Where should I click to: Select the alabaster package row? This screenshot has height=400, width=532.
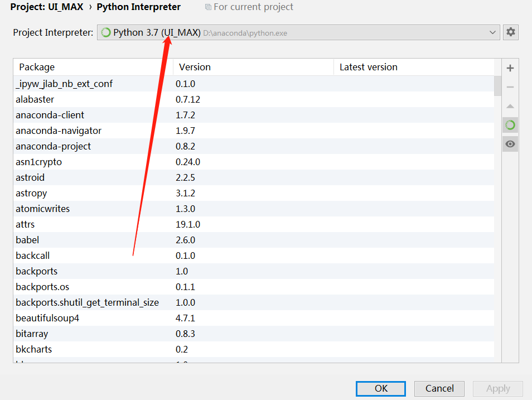[x=254, y=99]
